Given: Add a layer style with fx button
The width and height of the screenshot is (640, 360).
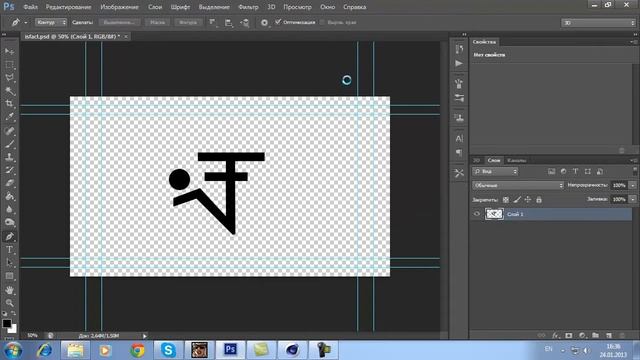Looking at the screenshot, I should click(555, 336).
